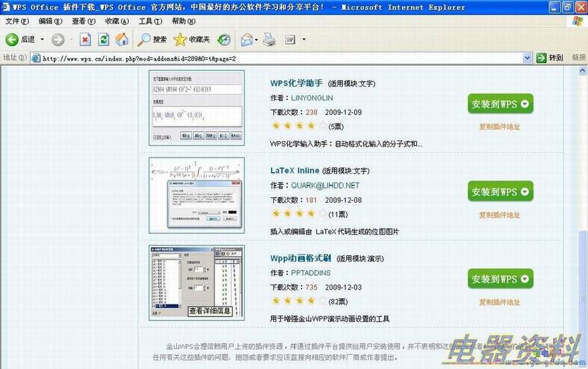Open the 查看(V) menu

coord(84,21)
